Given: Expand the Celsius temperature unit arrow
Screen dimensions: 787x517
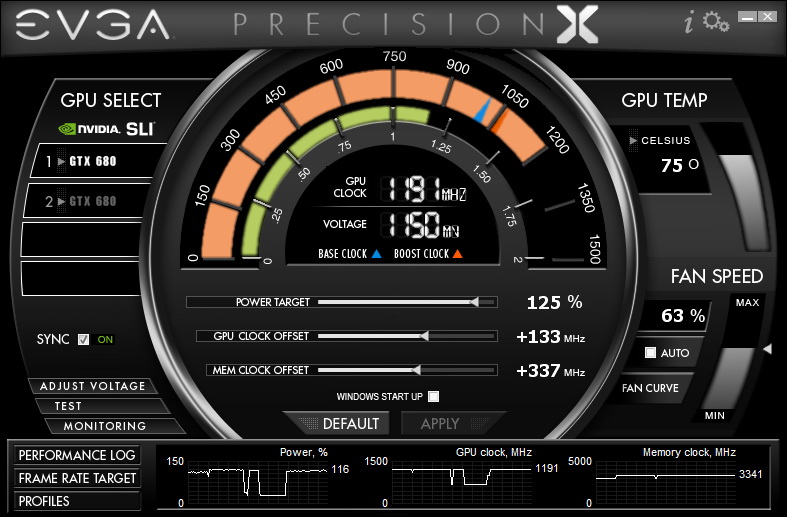Looking at the screenshot, I should point(633,141).
